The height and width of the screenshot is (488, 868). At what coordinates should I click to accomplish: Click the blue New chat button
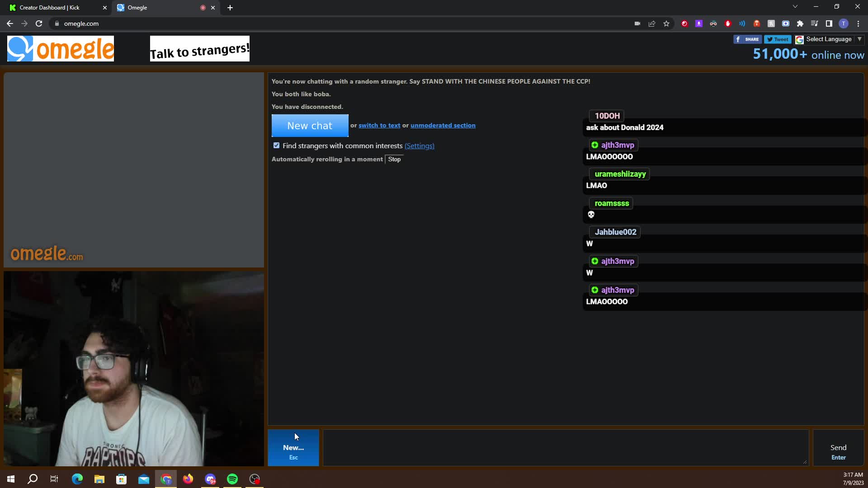(x=310, y=126)
